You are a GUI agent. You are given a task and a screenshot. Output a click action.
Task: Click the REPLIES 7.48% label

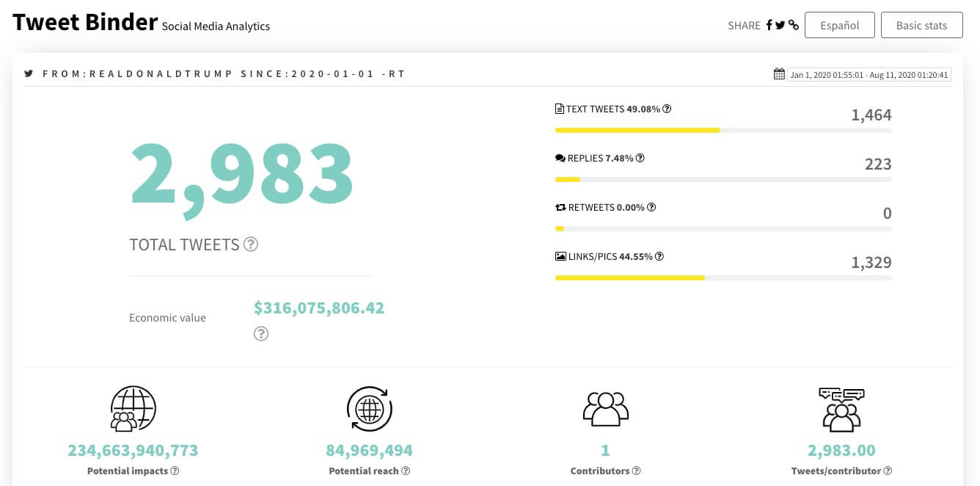coord(601,158)
